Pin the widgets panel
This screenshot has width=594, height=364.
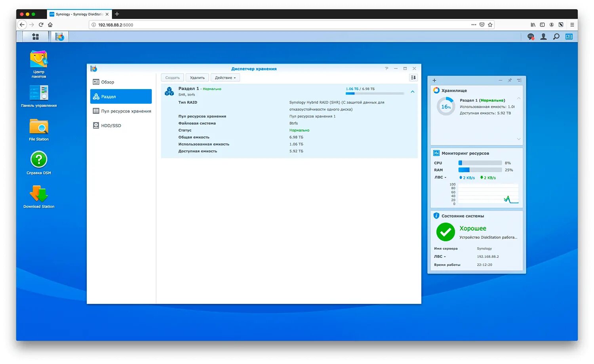(510, 80)
